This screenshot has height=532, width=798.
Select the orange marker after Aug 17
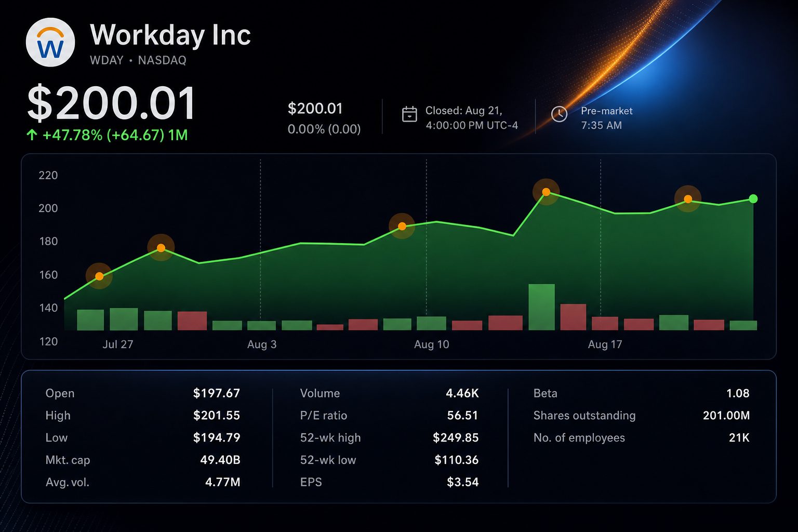(x=688, y=199)
